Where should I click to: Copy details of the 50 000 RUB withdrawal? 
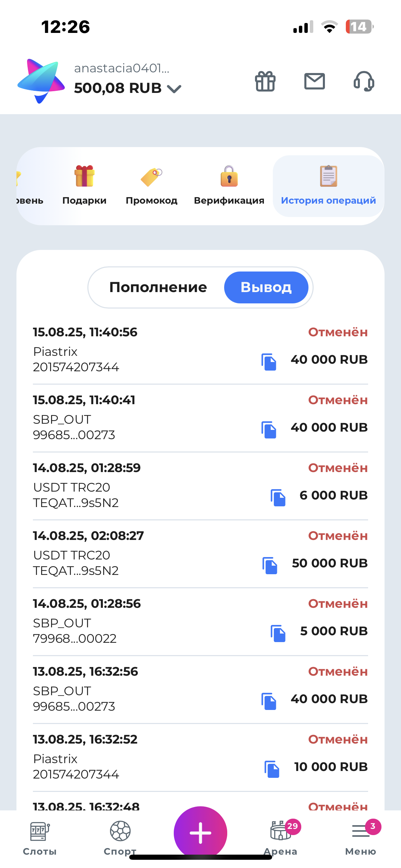pos(270,566)
